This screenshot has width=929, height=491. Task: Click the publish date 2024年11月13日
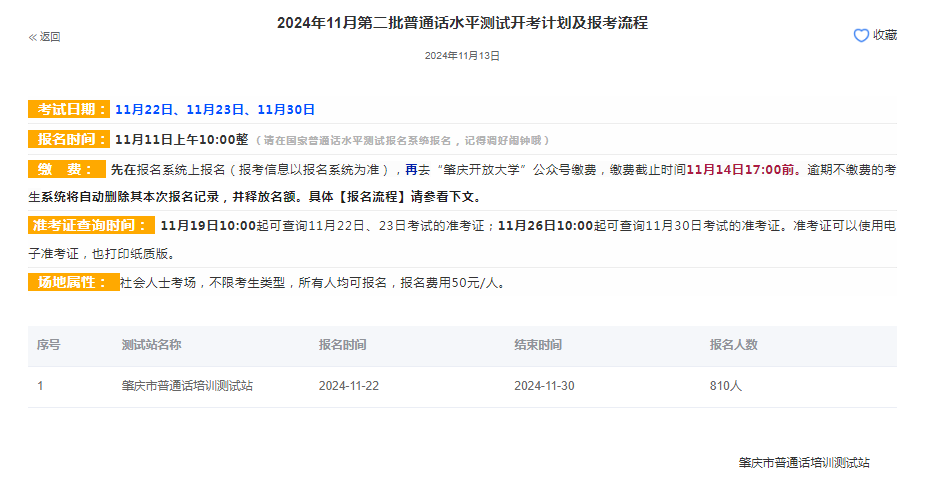pos(462,56)
